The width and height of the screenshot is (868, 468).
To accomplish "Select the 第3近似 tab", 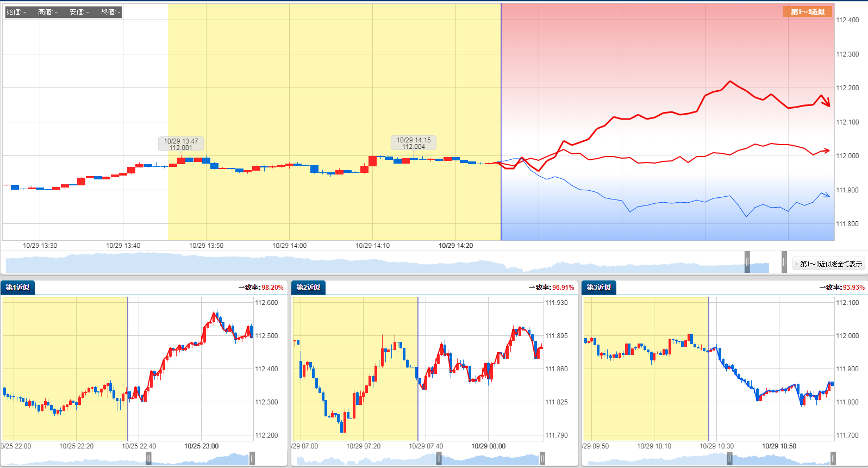I will pos(599,288).
